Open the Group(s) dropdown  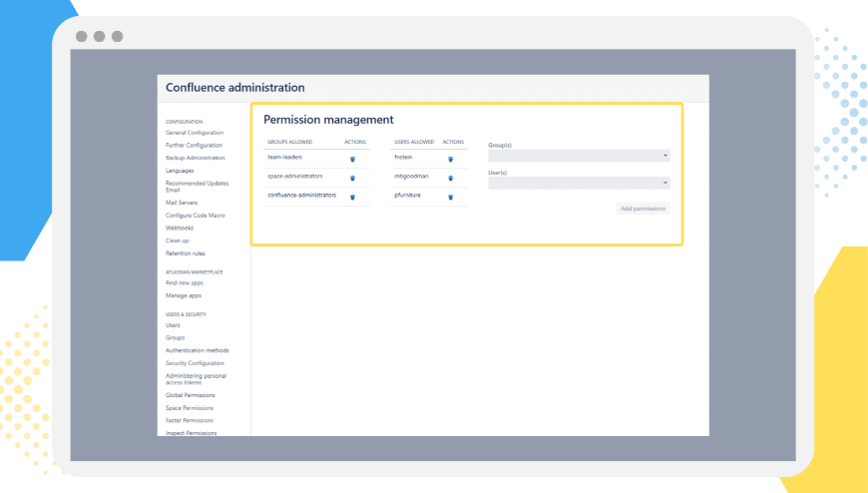point(579,156)
